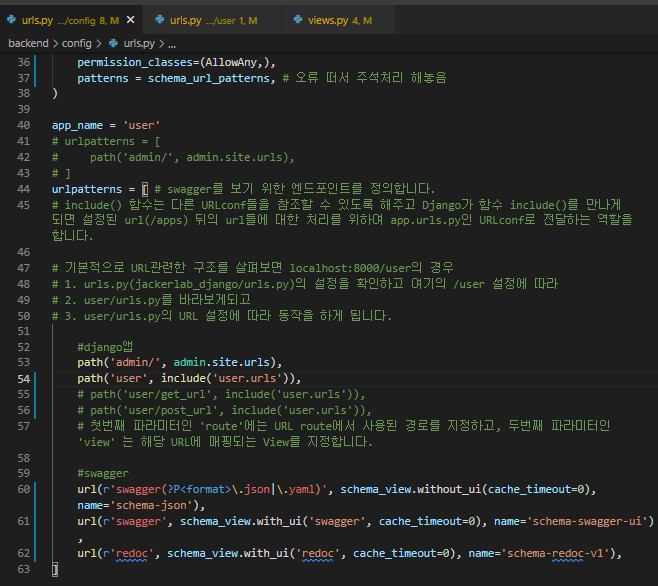The image size is (658, 586).
Task: Click the Python file icon in breadcrumb
Action: point(113,43)
